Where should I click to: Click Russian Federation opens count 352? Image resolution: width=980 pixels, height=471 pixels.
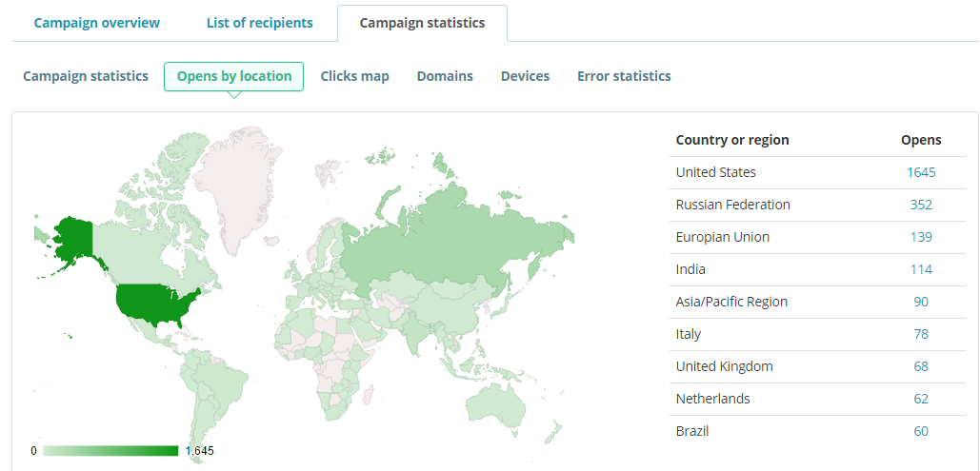[x=921, y=205]
